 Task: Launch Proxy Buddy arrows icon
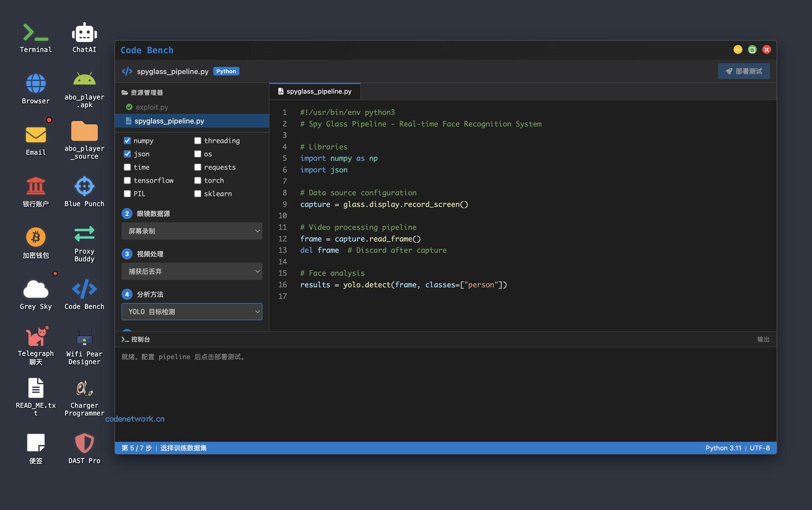coord(84,243)
